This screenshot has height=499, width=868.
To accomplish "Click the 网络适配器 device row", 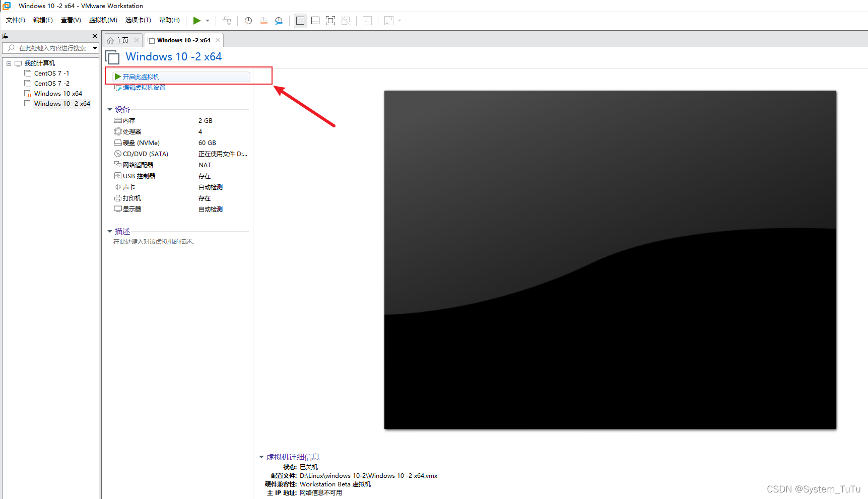I will [x=181, y=165].
